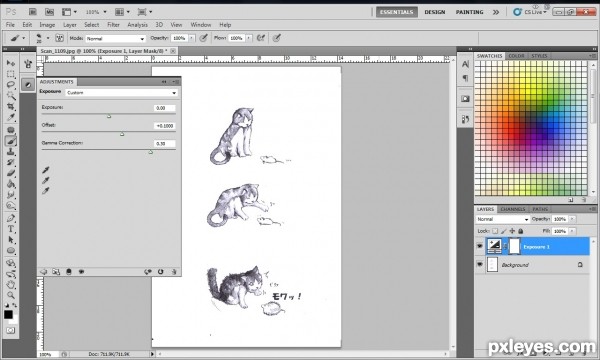Screen dimensions: 600x360
Task: Toggle adjustment layer visibility in Adjustments panel
Action: [x=81, y=272]
